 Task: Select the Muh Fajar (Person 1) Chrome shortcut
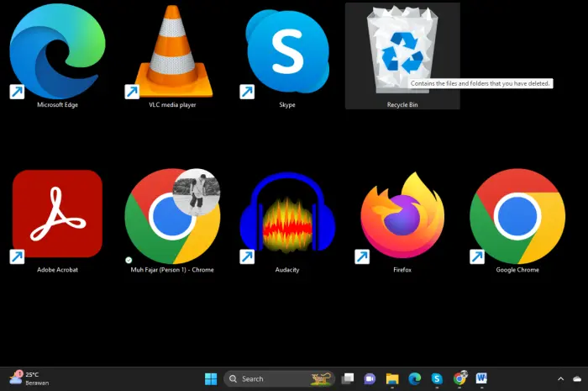click(172, 221)
